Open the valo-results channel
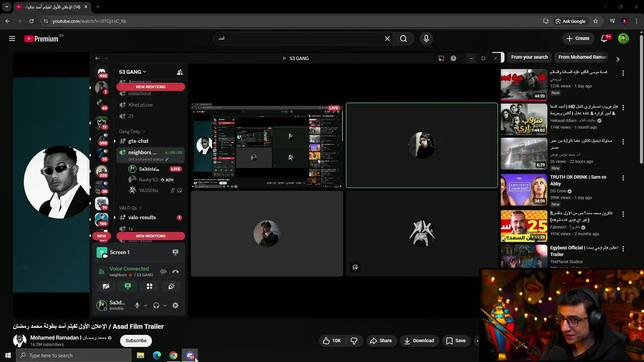Viewport: 644px width, 362px height. 142,218
